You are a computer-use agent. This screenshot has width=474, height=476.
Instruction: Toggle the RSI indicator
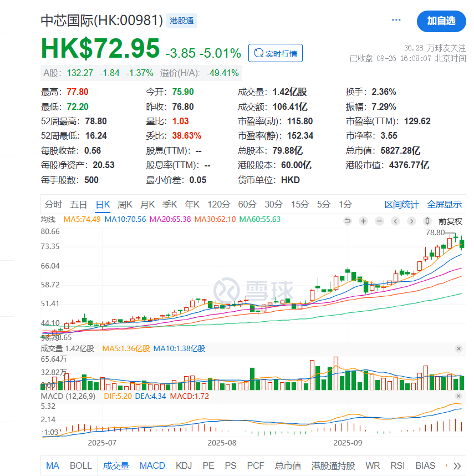pyautogui.click(x=397, y=465)
